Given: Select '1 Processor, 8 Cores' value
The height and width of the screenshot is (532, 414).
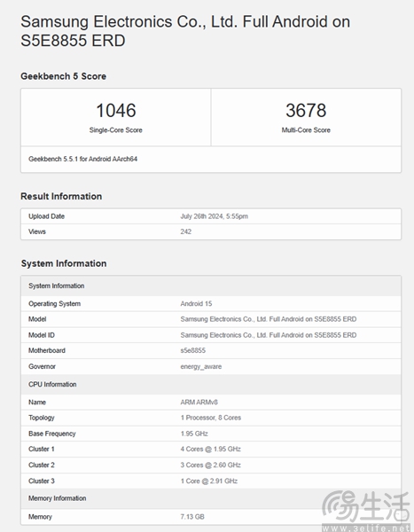Looking at the screenshot, I should (211, 418).
